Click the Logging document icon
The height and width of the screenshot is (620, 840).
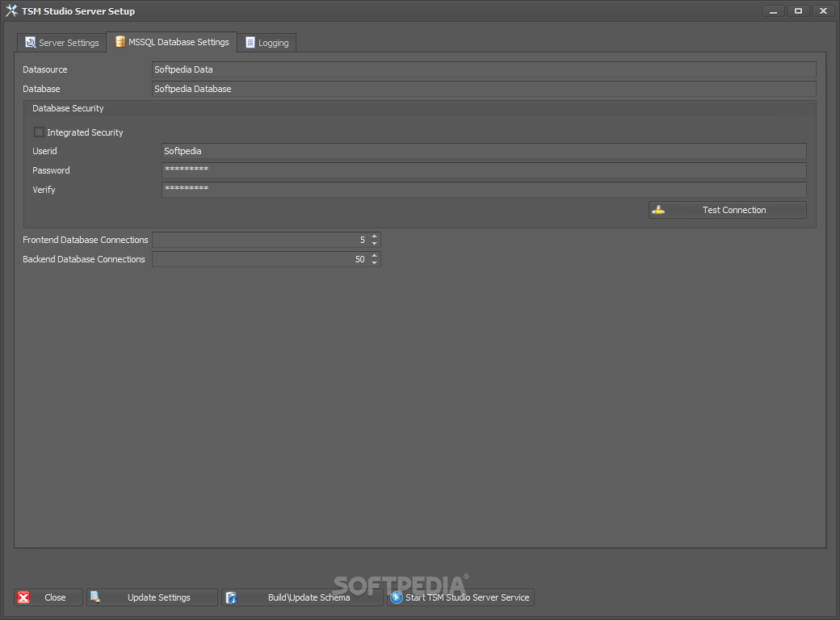click(250, 42)
